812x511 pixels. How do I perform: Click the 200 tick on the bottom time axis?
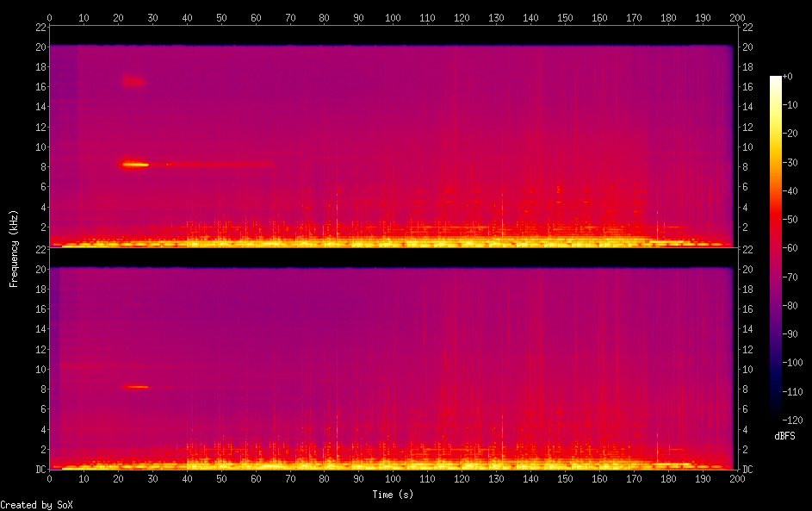[x=736, y=479]
